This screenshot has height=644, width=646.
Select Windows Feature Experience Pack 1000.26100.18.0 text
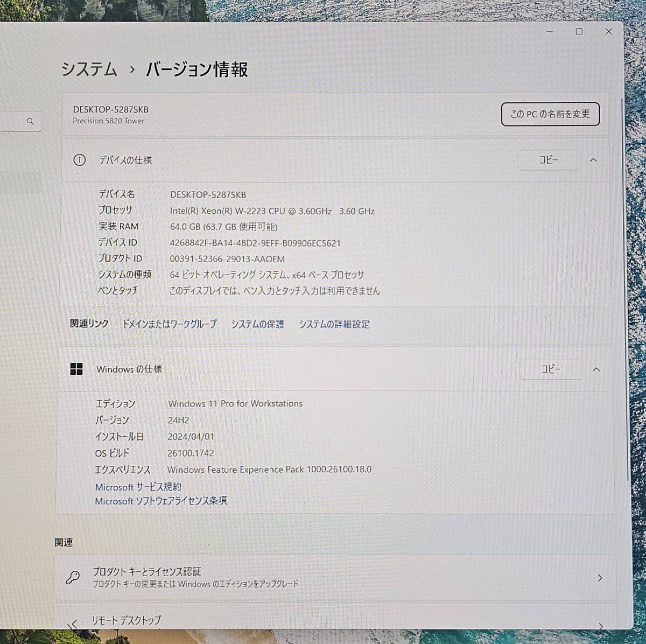[269, 470]
